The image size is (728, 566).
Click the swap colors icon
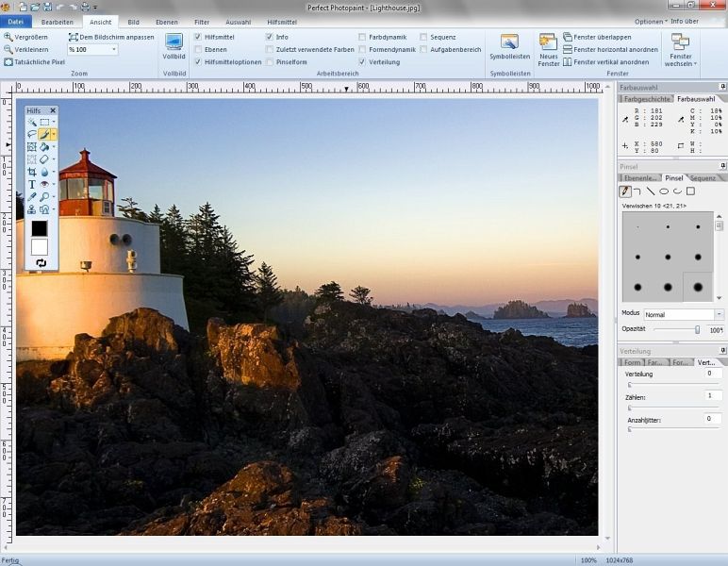40,262
